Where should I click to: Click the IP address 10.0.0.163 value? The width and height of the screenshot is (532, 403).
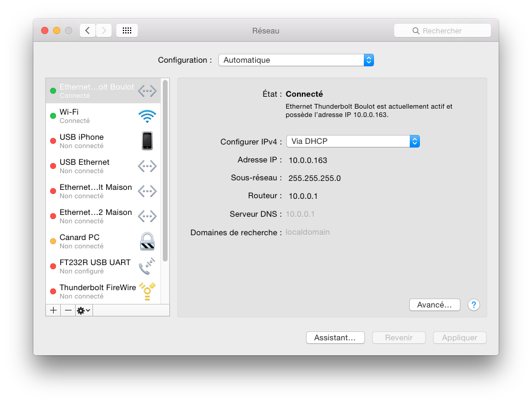pos(308,160)
